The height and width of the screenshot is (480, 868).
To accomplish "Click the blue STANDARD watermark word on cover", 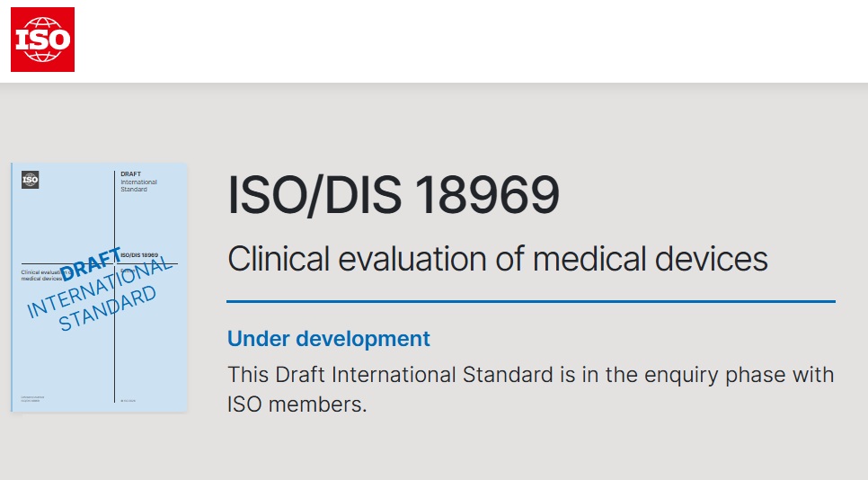I will [108, 309].
